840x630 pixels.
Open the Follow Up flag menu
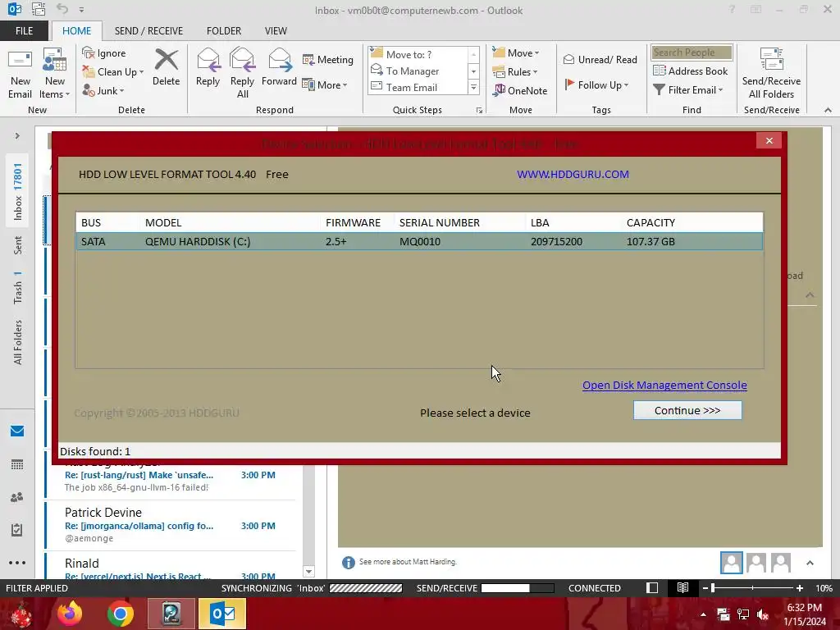coord(596,84)
